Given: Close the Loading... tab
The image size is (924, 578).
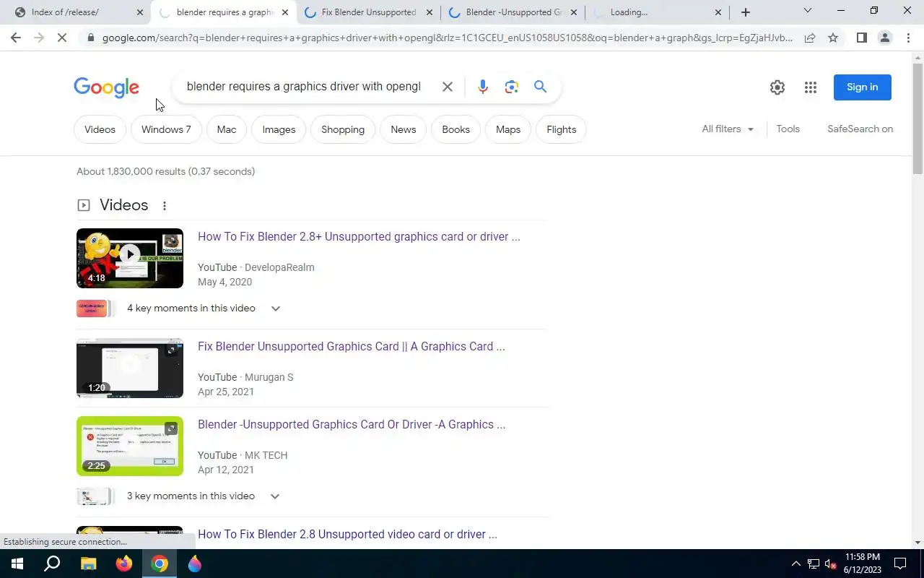Looking at the screenshot, I should click(718, 12).
